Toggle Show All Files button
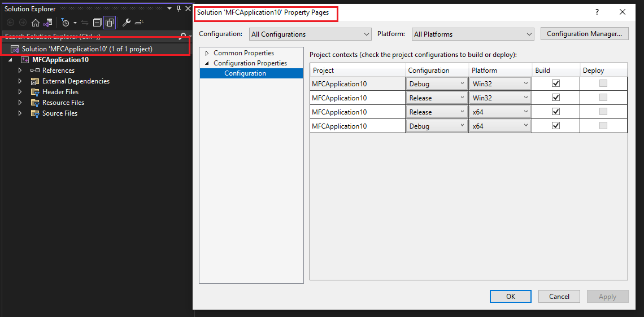This screenshot has height=317, width=644. [109, 23]
